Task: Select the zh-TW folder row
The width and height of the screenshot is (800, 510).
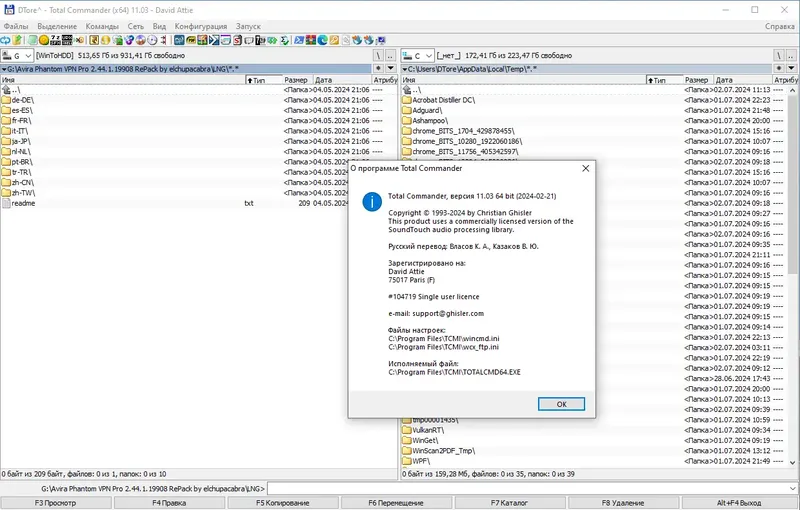Action: click(199, 193)
